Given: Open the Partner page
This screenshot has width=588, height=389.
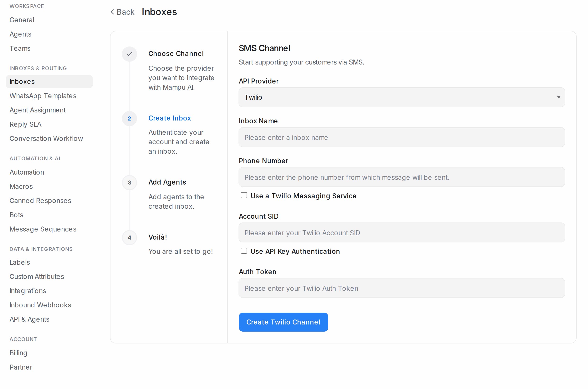Looking at the screenshot, I should [21, 367].
